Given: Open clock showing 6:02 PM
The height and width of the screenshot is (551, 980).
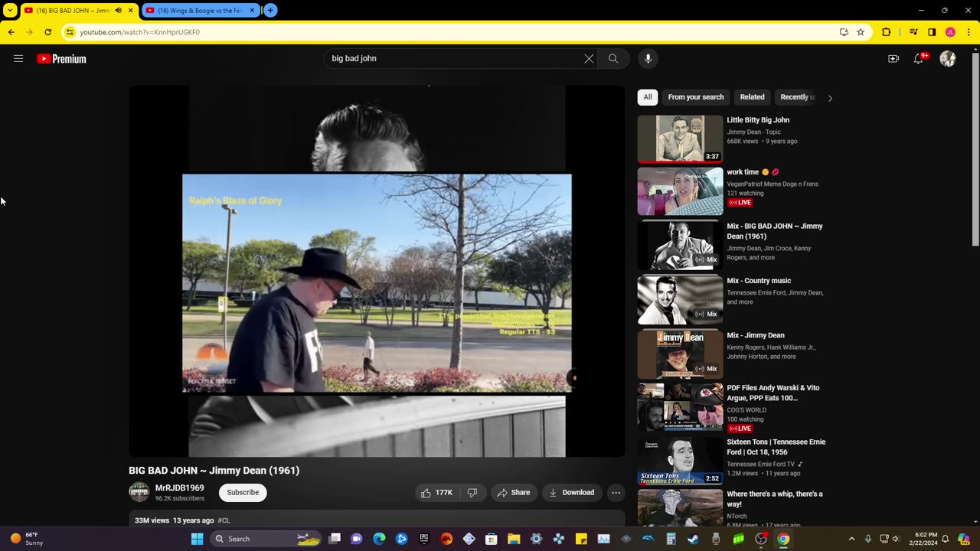Looking at the screenshot, I should point(922,539).
